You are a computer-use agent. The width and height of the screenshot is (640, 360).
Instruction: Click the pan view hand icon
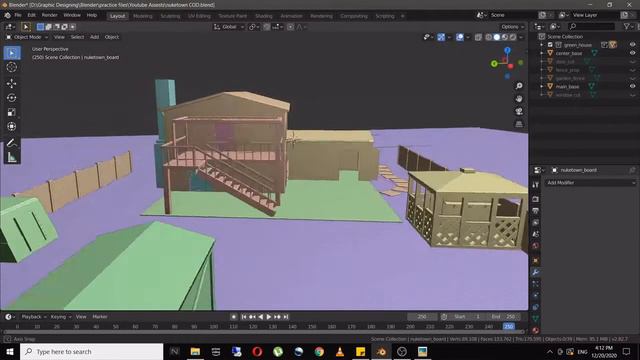[x=519, y=99]
